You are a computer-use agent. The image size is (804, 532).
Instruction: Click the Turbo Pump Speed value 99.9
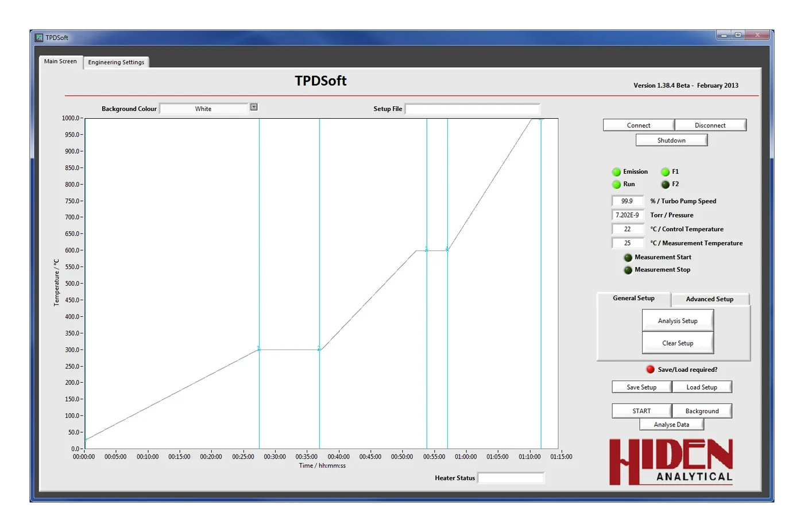(627, 201)
